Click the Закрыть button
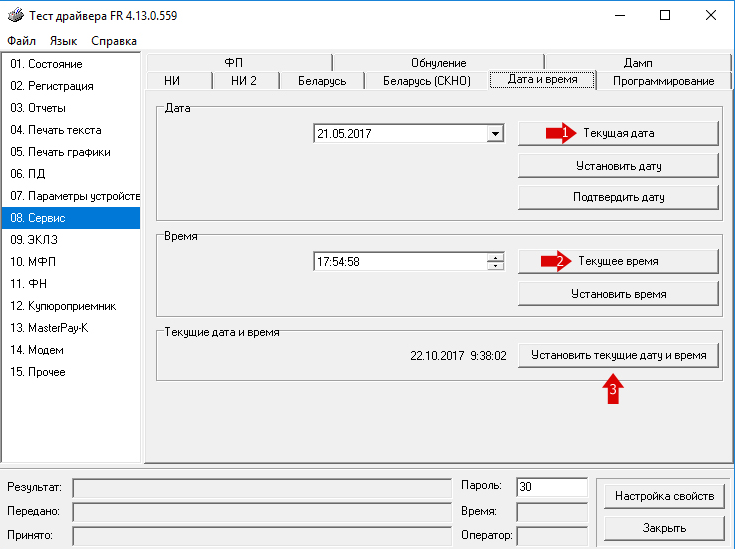Screen dimensions: 736x549 [x=664, y=528]
